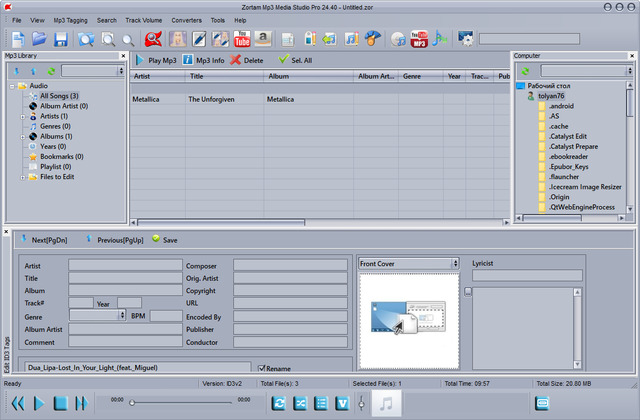Viewport: 640px width, 420px height.
Task: Open the YouTube toolbar icon
Action: [x=243, y=39]
